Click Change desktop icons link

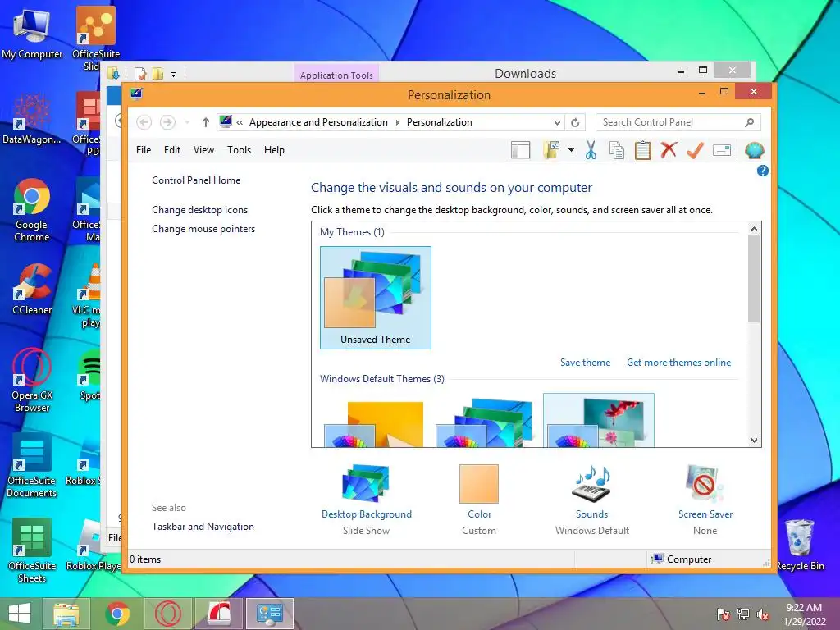click(200, 210)
